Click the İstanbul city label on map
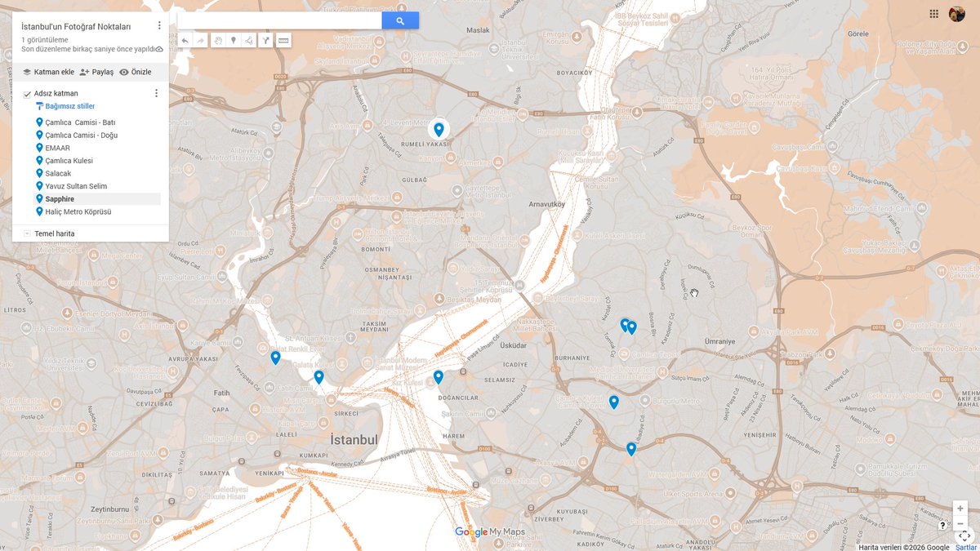The image size is (980, 551). click(x=354, y=440)
